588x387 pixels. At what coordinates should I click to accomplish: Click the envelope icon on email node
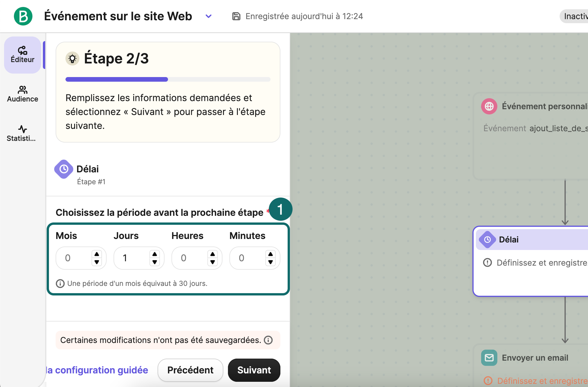pos(489,358)
